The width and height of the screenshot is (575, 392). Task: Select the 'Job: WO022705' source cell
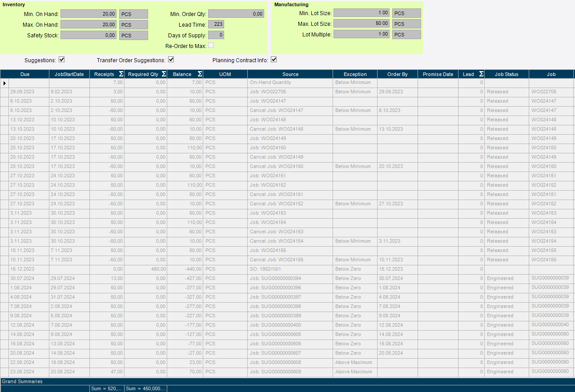(x=290, y=92)
